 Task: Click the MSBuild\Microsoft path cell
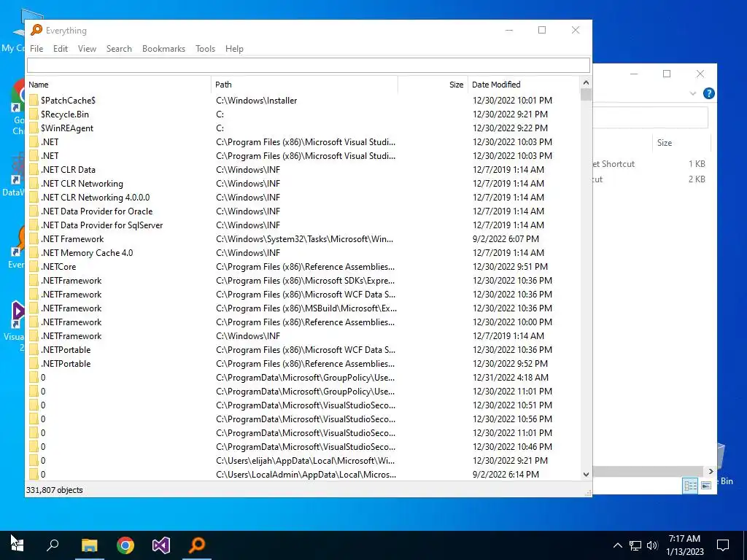306,308
